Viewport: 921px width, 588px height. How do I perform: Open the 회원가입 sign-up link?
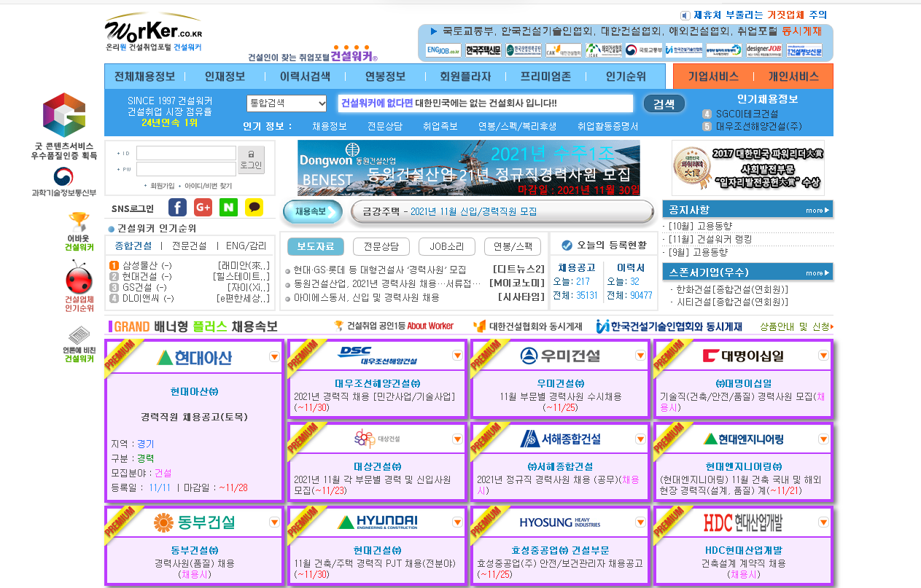162,185
